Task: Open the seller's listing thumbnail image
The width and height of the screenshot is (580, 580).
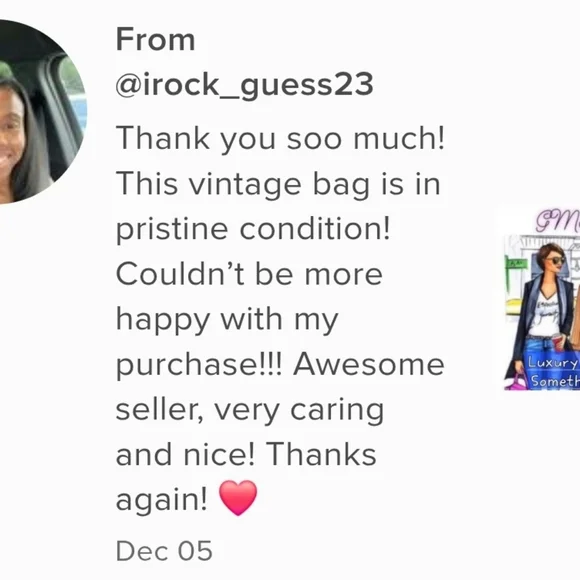Action: tap(542, 300)
